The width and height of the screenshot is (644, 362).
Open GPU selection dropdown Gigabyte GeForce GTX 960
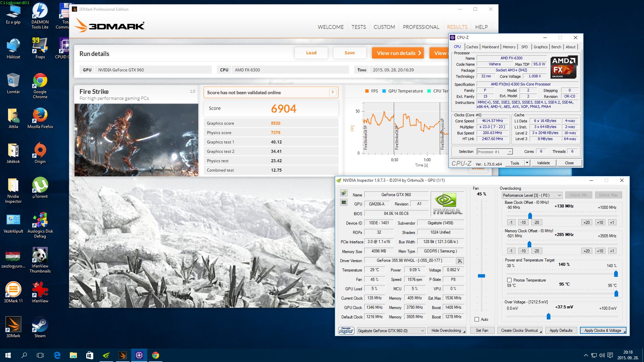click(391, 331)
